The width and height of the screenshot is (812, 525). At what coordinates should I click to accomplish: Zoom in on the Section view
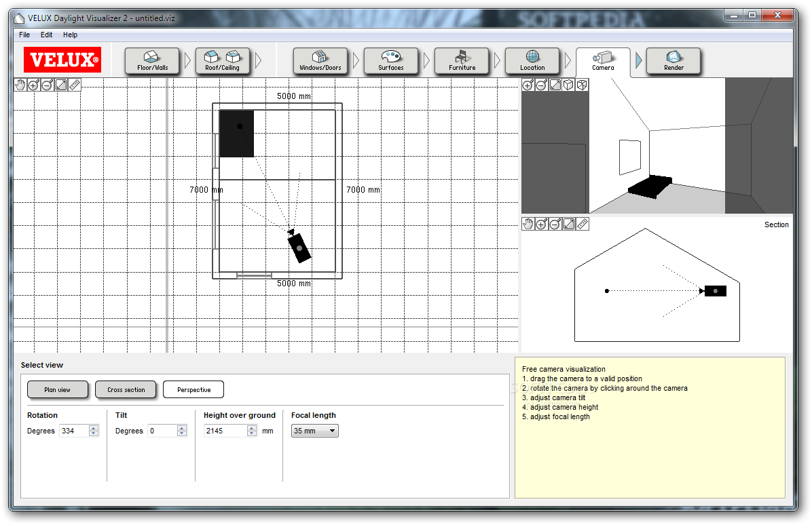[541, 224]
